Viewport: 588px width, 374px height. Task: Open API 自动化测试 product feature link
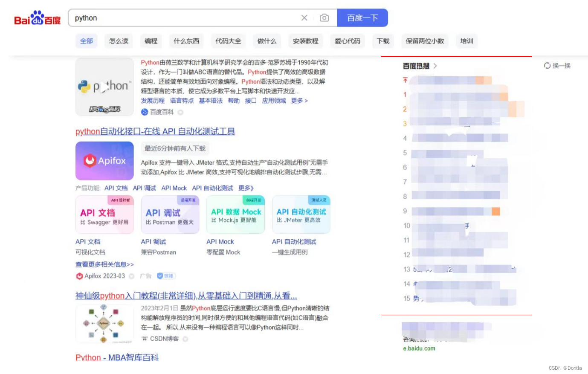[x=212, y=188]
